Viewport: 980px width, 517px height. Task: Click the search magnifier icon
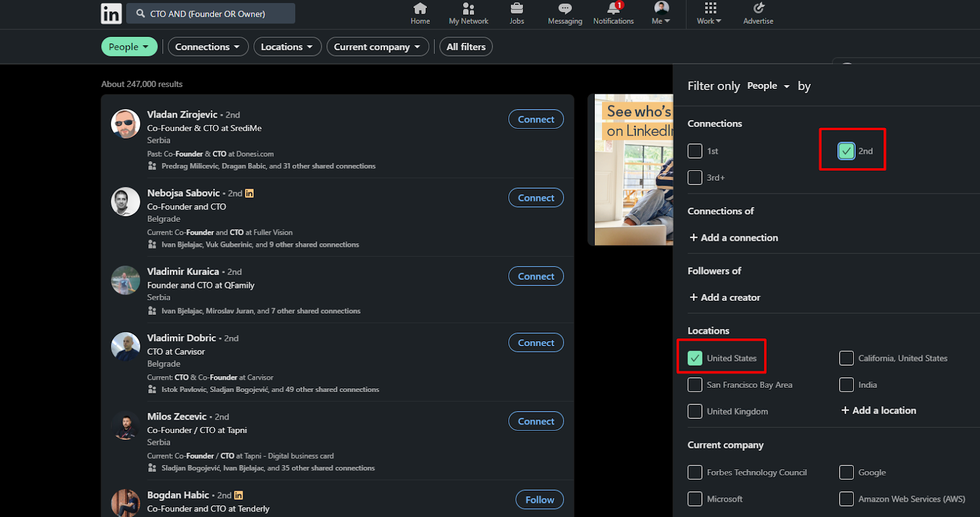(141, 13)
